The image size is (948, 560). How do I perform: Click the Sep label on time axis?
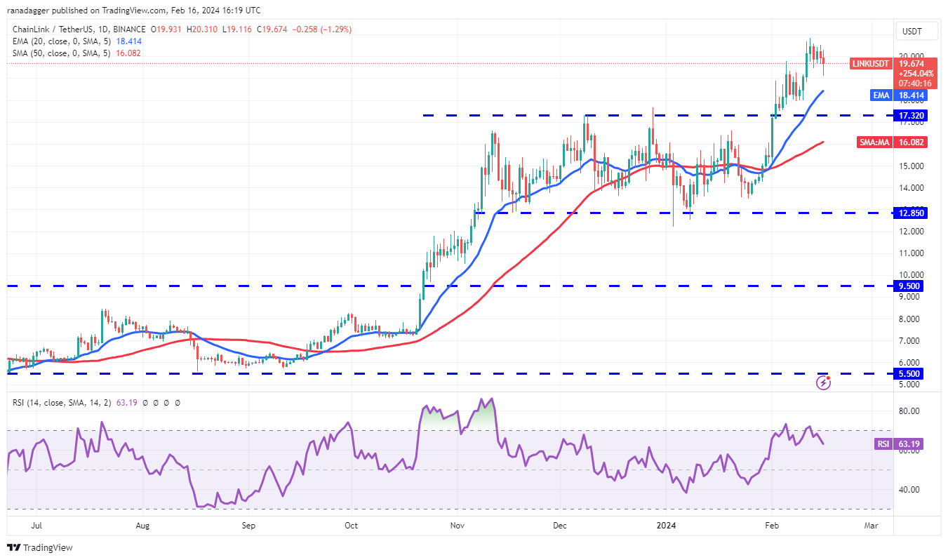tap(247, 525)
